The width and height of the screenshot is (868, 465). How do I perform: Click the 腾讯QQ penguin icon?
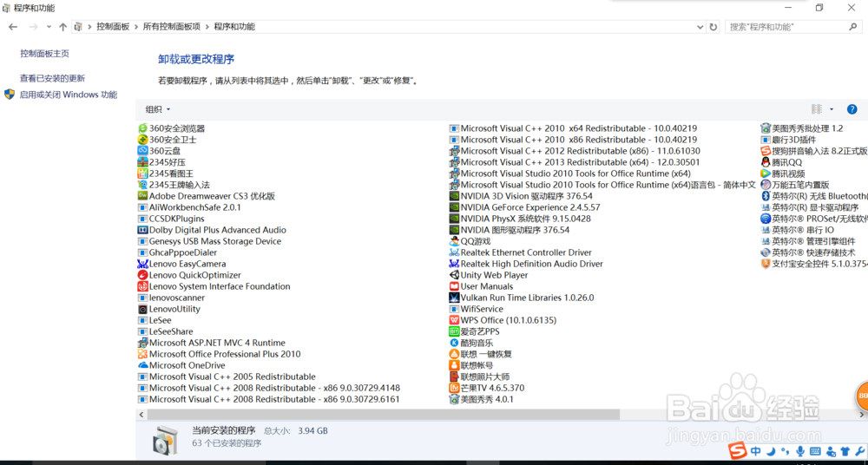point(766,162)
